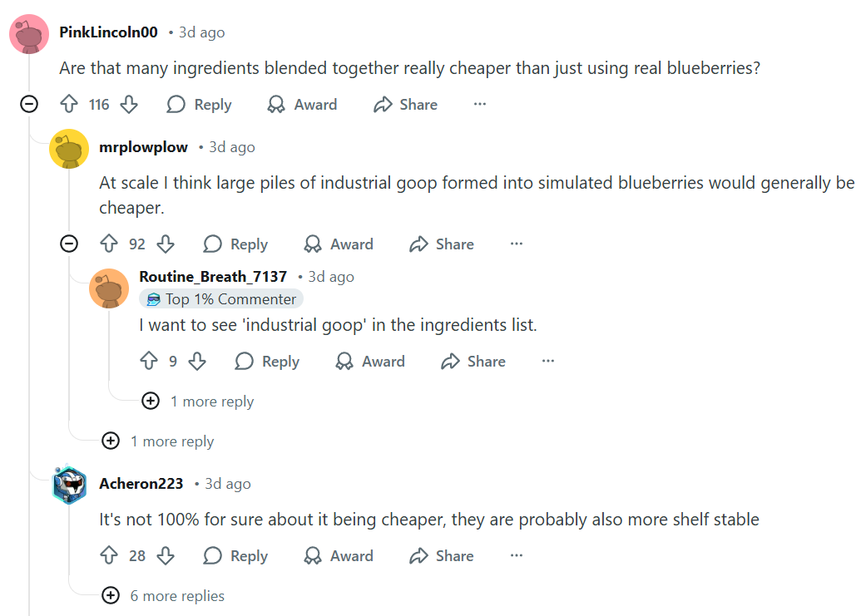Image resolution: width=861 pixels, height=616 pixels.
Task: Upvote PinkLincoln00's comment
Action: tap(69, 105)
